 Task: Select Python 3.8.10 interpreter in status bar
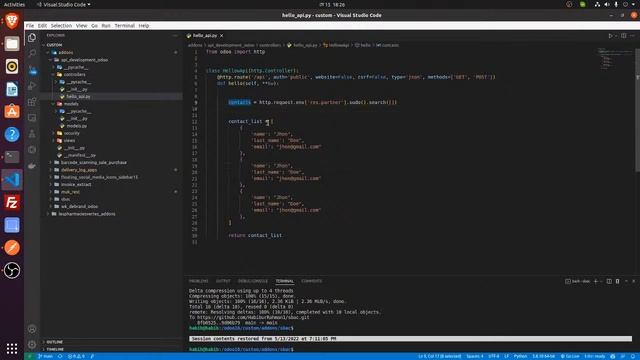(x=543, y=356)
